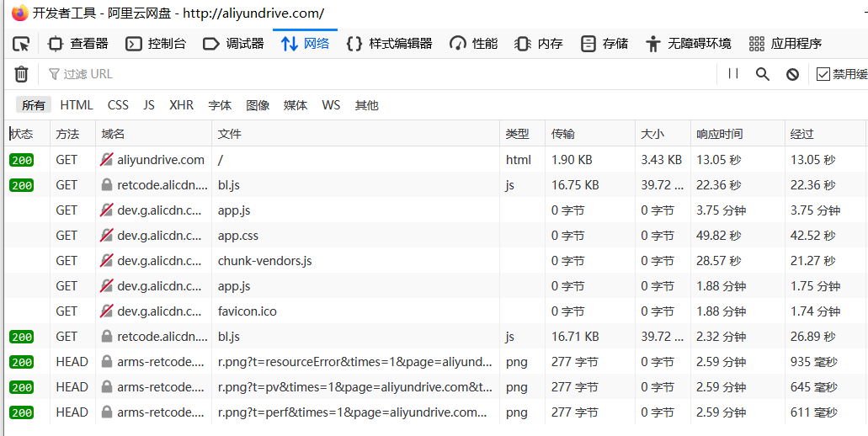This screenshot has height=436, width=868.
Task: Filter requests by 其他 other
Action: (366, 105)
